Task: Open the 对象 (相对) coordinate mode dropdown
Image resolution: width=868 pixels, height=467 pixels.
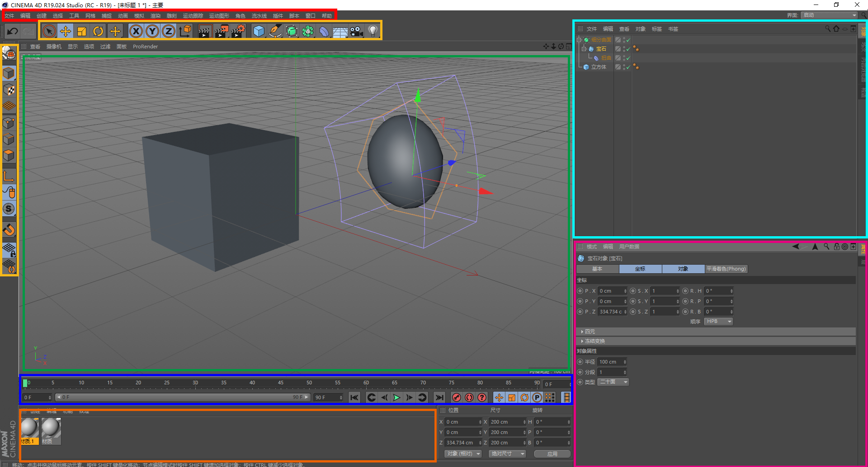Action: pyautogui.click(x=463, y=453)
